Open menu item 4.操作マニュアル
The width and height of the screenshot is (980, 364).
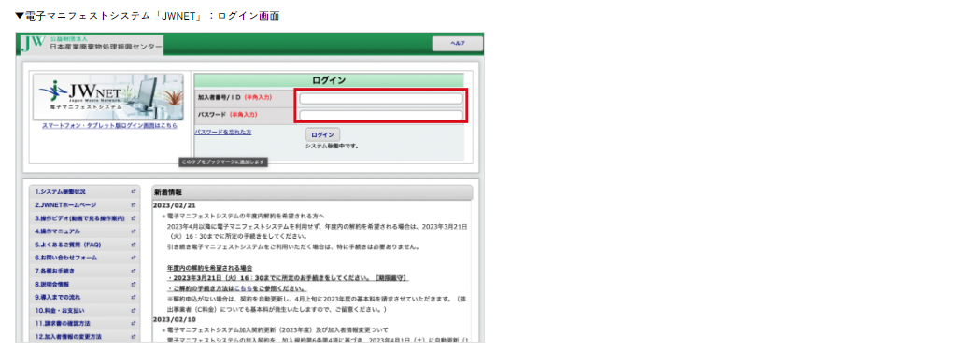point(58,231)
